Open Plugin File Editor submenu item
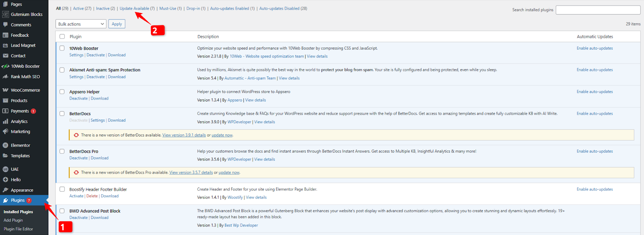 (x=19, y=229)
